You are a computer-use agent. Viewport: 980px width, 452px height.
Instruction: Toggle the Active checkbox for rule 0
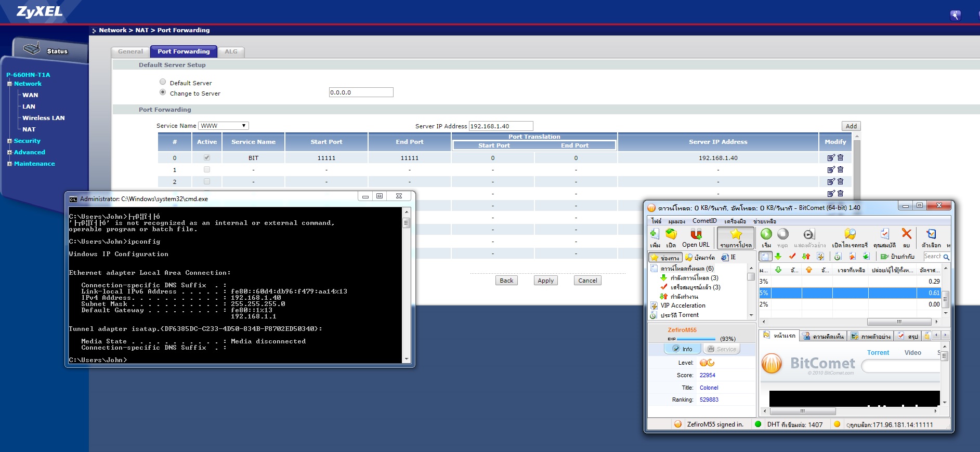tap(207, 157)
